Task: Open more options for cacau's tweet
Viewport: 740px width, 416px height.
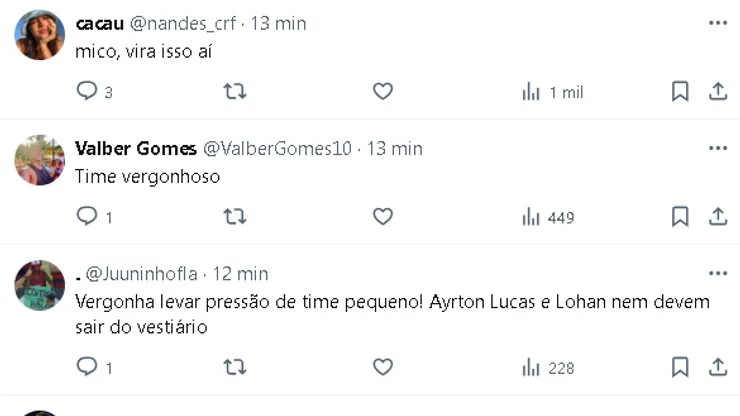Action: (x=717, y=23)
